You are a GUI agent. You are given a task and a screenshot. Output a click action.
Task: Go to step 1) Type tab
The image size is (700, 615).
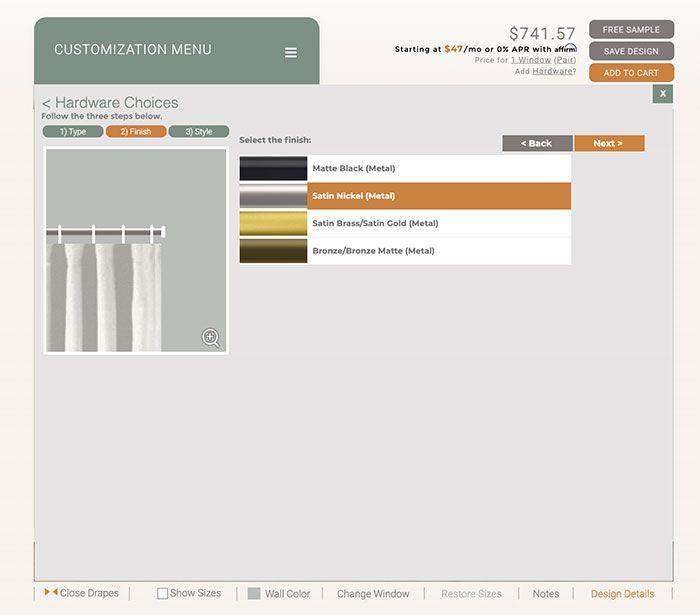(73, 131)
